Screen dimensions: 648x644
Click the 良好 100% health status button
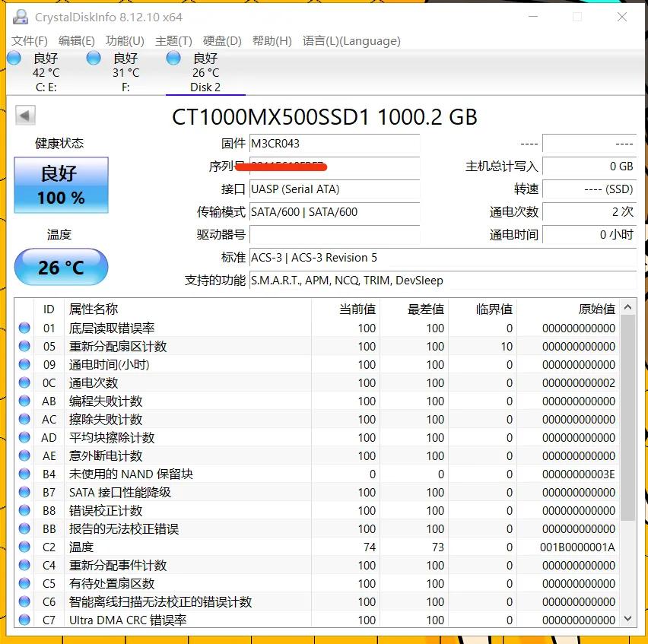[61, 185]
